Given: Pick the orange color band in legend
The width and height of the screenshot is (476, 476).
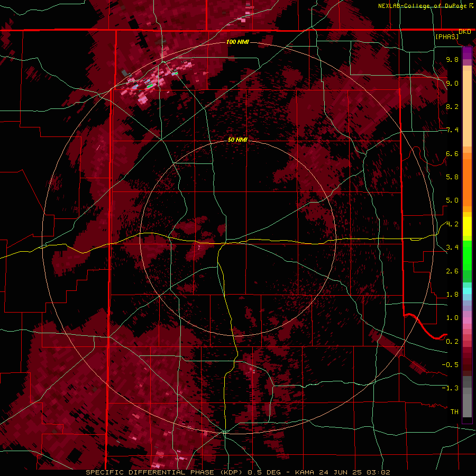Looking at the screenshot, I should (x=467, y=179).
